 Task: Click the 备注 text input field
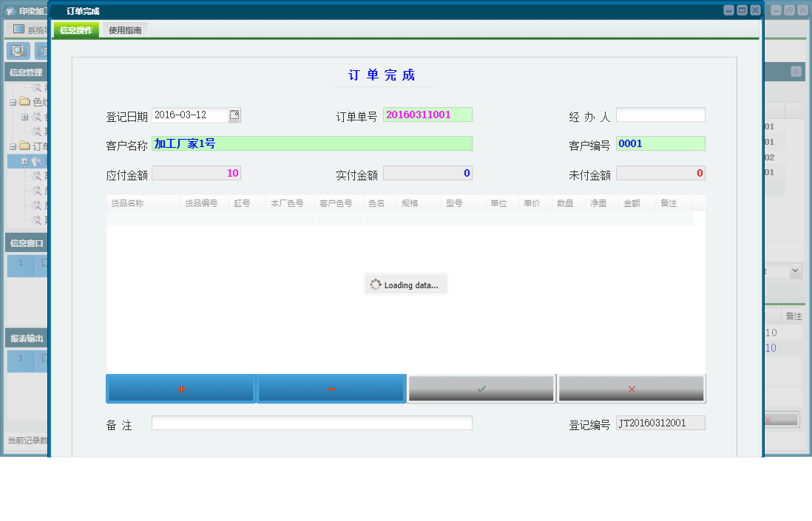coord(312,423)
